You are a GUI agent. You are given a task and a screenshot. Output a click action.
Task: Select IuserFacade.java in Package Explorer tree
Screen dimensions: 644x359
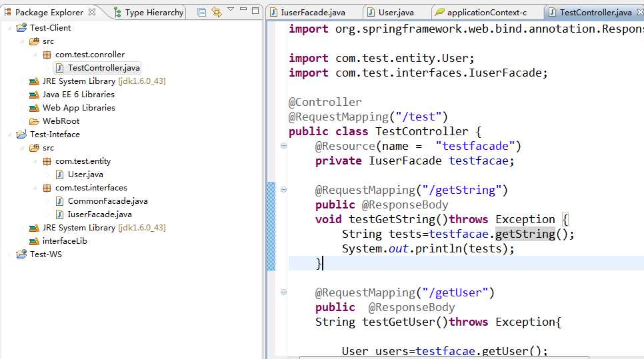(x=100, y=214)
